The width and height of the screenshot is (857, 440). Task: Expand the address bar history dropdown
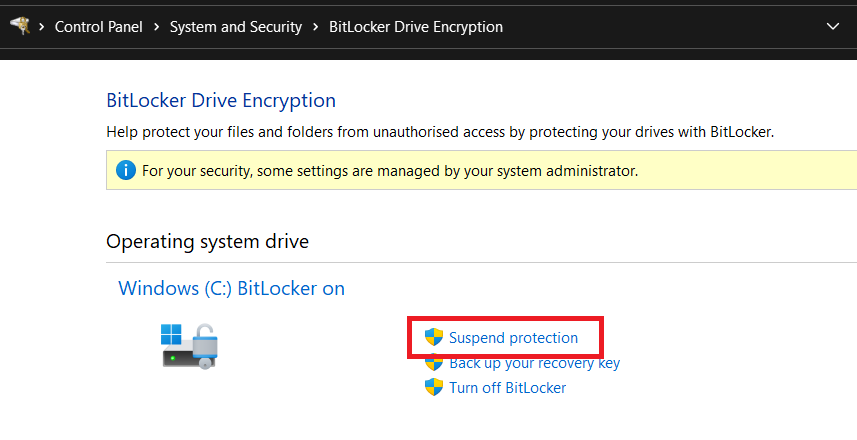833,27
